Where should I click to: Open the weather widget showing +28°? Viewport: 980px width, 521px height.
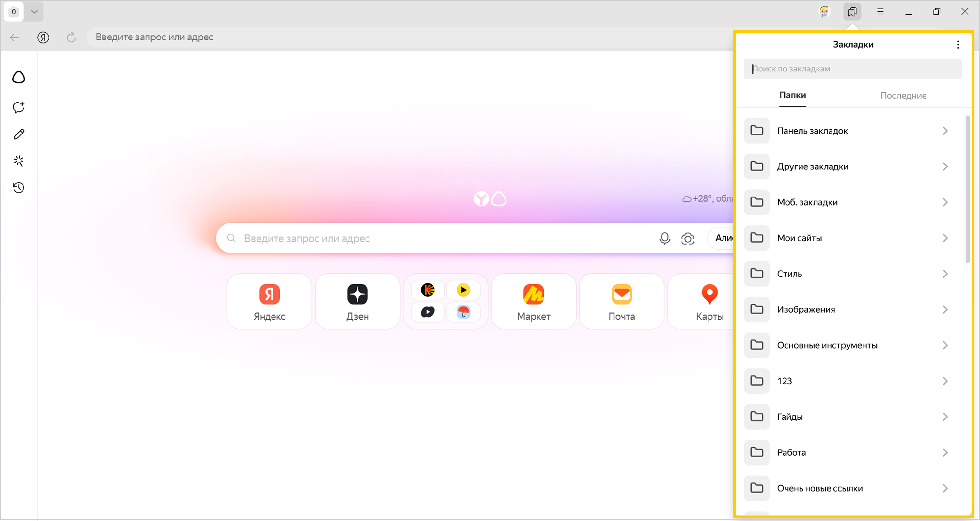pos(708,199)
